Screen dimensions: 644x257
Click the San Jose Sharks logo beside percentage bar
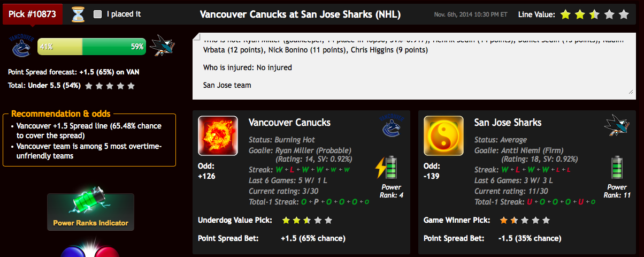162,46
